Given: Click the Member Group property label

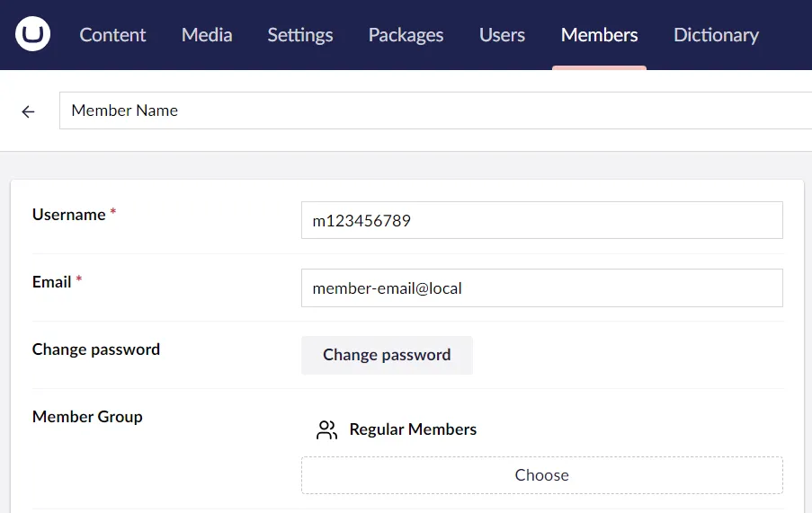Looking at the screenshot, I should pos(87,417).
